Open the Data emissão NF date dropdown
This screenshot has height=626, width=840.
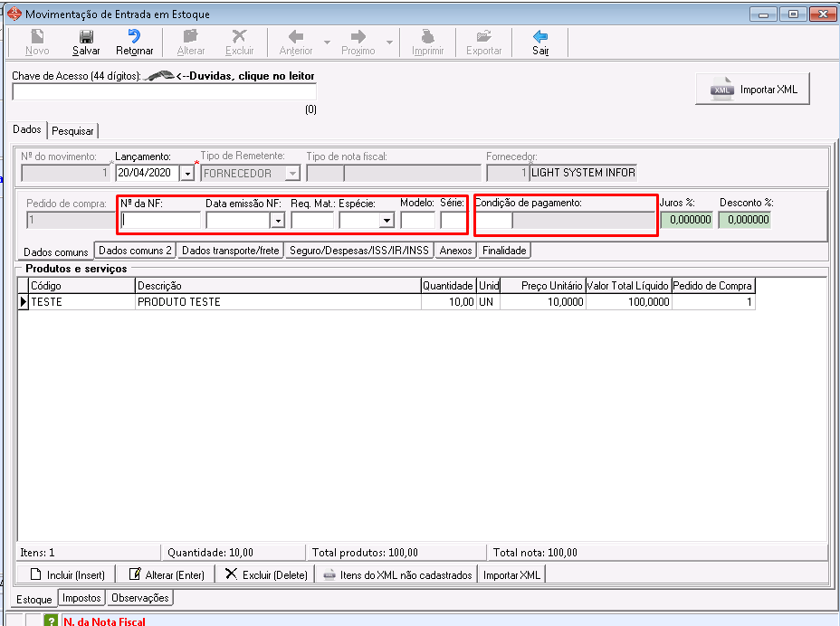click(278, 221)
